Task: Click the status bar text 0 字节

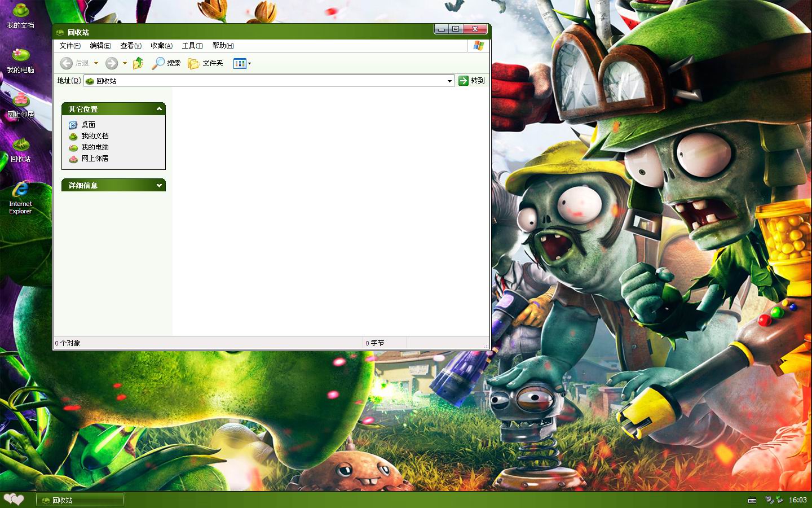Action: point(374,343)
